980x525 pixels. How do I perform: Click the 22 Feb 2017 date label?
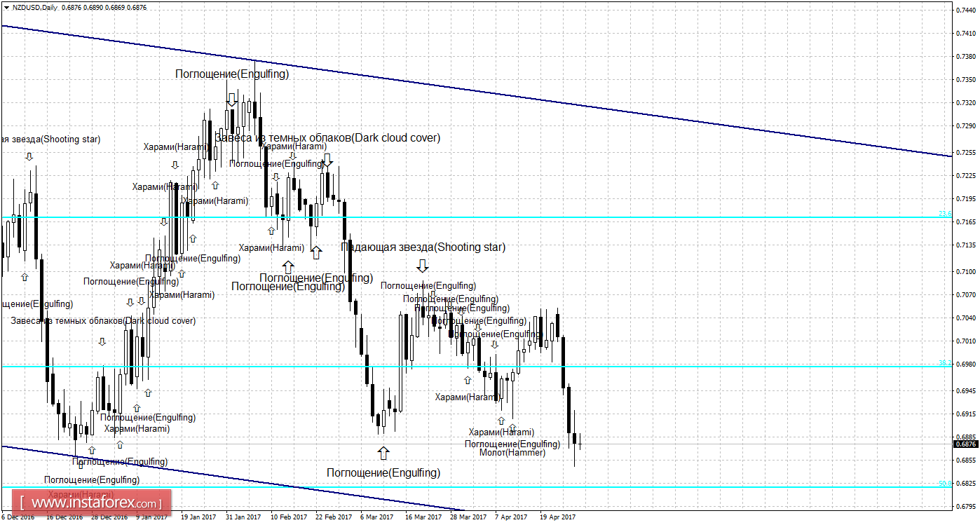pyautogui.click(x=333, y=517)
